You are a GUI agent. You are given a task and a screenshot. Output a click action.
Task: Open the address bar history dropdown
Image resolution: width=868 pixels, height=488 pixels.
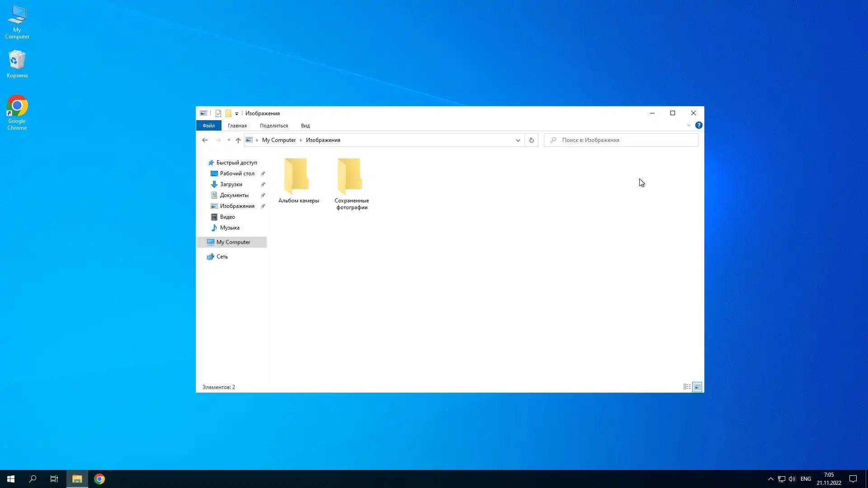(x=518, y=140)
